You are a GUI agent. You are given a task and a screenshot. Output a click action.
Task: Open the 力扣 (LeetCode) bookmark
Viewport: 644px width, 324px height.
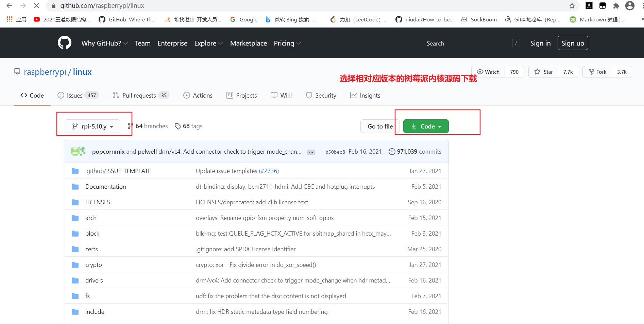(x=359, y=19)
